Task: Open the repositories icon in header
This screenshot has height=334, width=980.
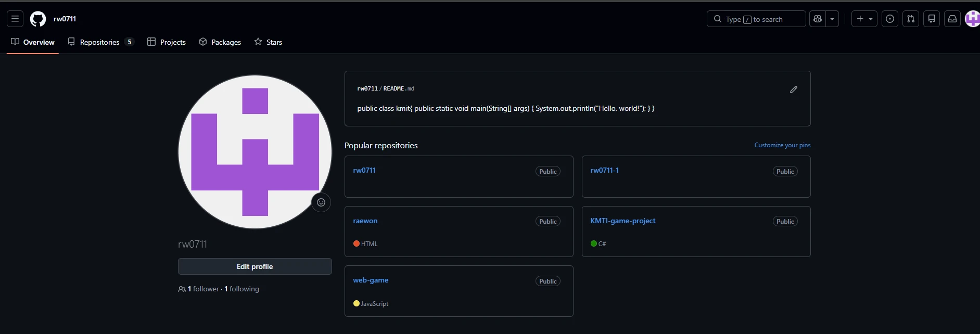Action: click(932, 19)
